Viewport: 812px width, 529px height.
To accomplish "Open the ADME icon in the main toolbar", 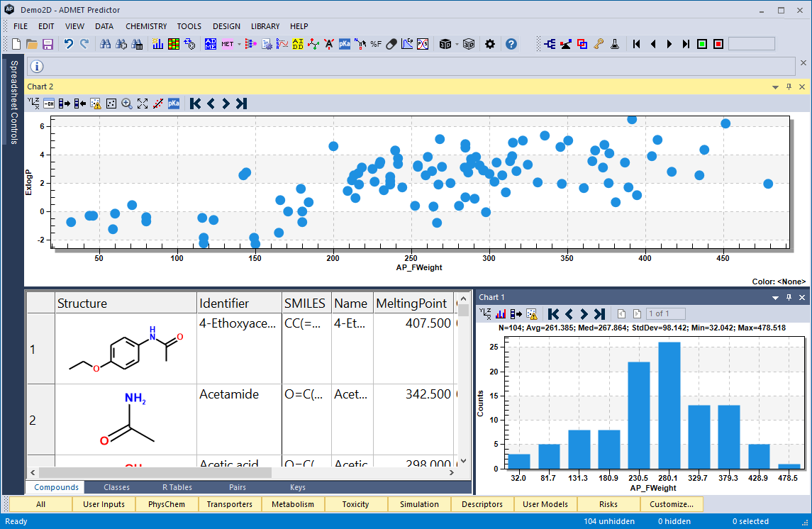I will pyautogui.click(x=210, y=45).
